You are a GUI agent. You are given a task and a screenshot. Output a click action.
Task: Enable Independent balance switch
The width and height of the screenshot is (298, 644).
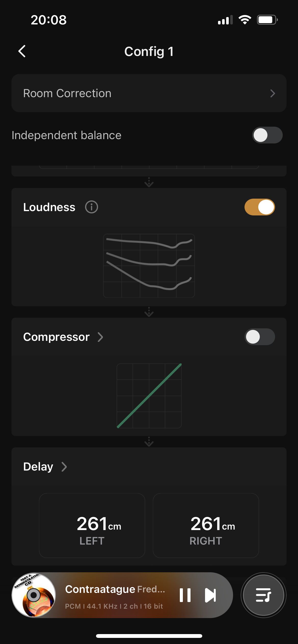267,135
